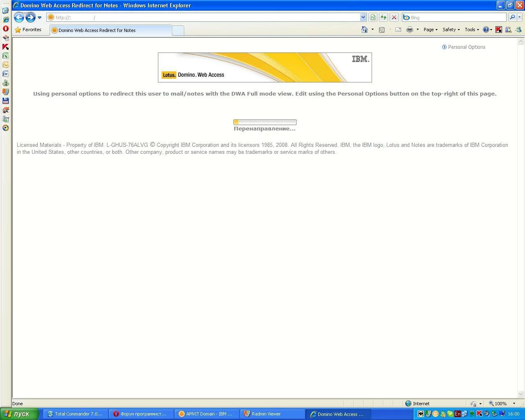Image resolution: width=525 pixels, height=420 pixels.
Task: Toggle Compatibility View icon in address bar
Action: pyautogui.click(x=372, y=17)
